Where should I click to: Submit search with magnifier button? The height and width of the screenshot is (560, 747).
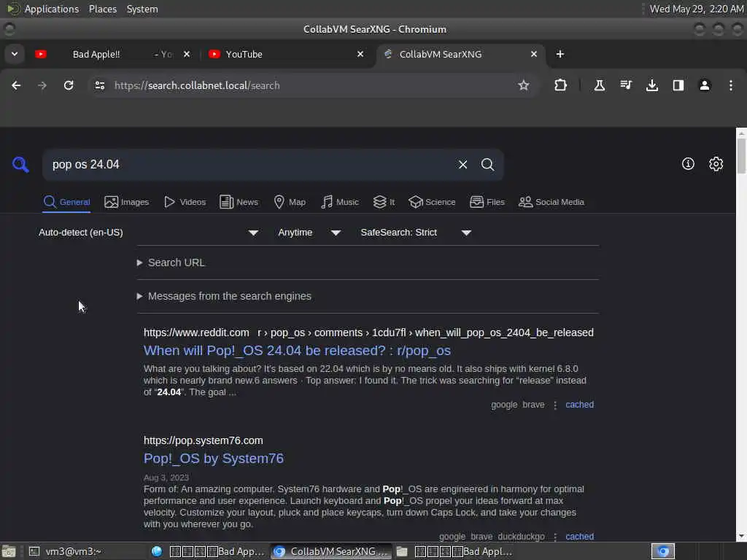487,165
